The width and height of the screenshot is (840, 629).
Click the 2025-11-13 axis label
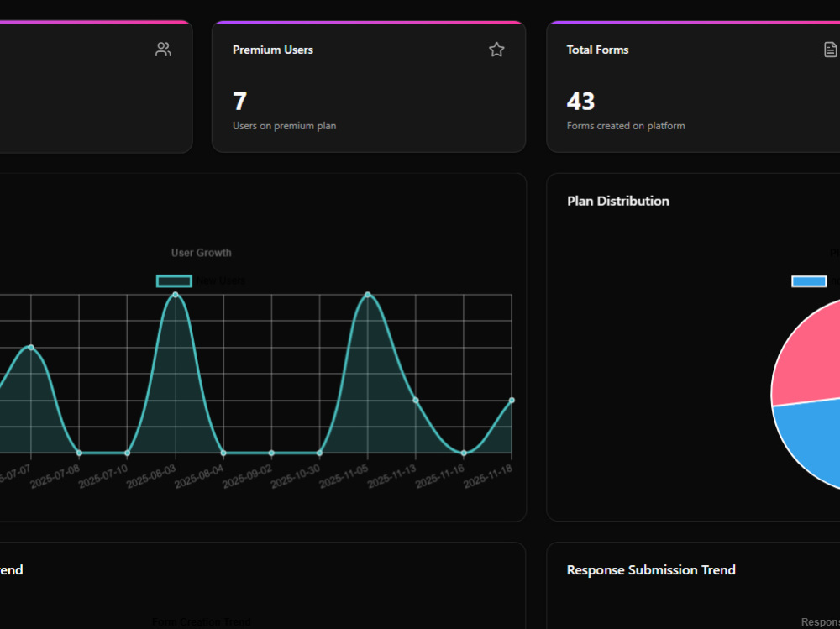coord(392,476)
